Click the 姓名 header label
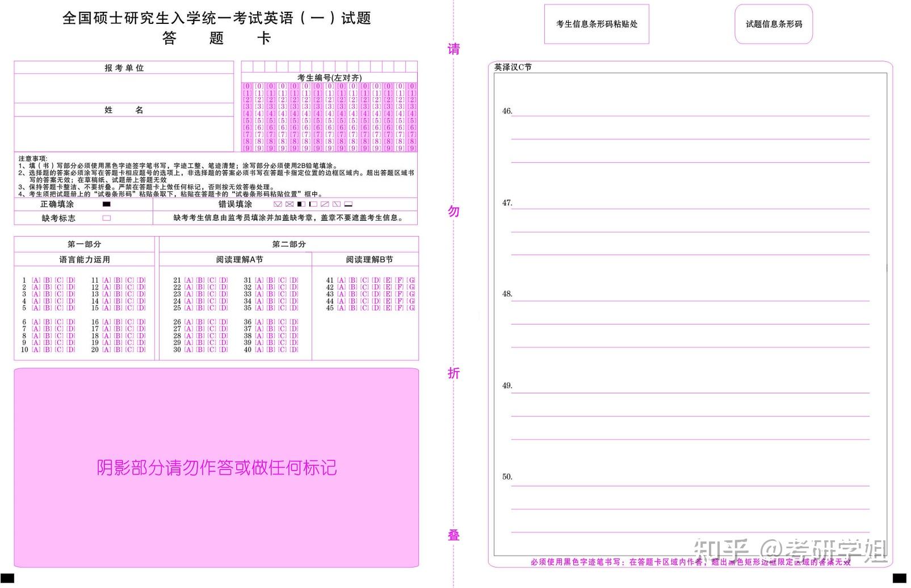 click(x=124, y=110)
